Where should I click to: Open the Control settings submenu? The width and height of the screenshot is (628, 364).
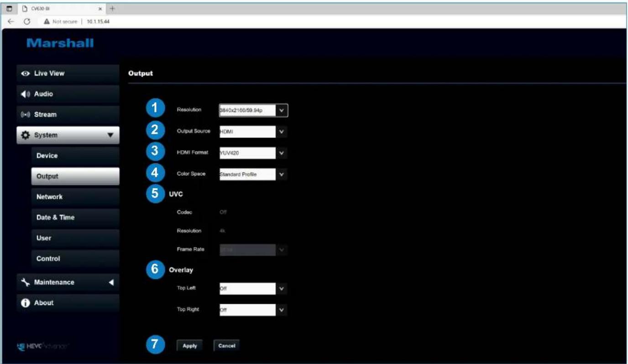click(75, 258)
